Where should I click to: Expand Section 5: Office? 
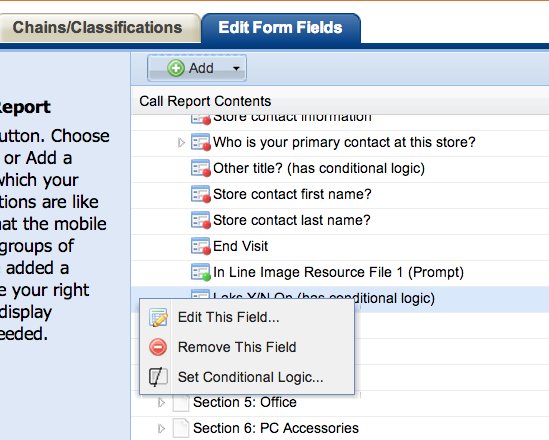click(161, 403)
